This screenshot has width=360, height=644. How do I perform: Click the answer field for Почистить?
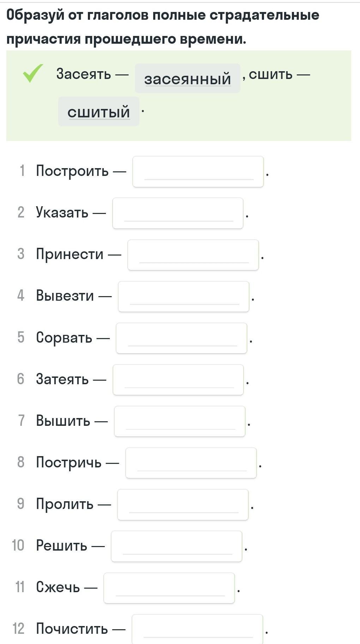pyautogui.click(x=197, y=629)
